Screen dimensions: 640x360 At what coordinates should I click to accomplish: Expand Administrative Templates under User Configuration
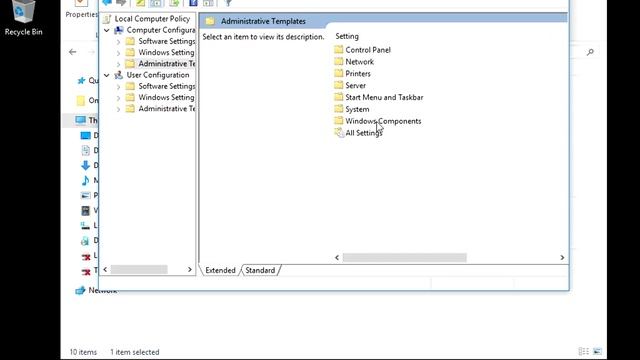point(118,109)
